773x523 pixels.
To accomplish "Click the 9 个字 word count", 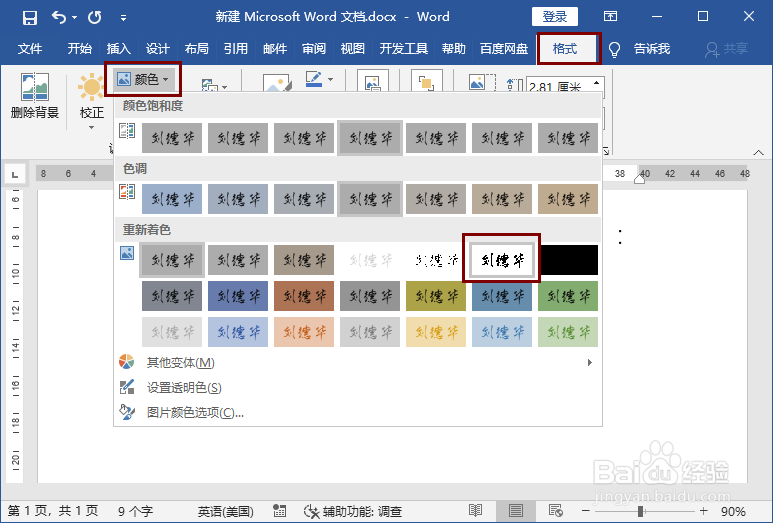I will coord(135,512).
